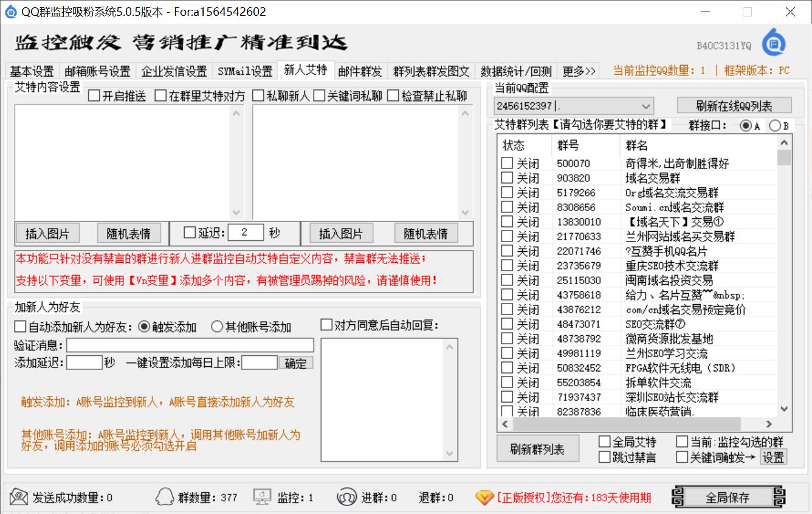Click the 群号 column header

[x=586, y=145]
